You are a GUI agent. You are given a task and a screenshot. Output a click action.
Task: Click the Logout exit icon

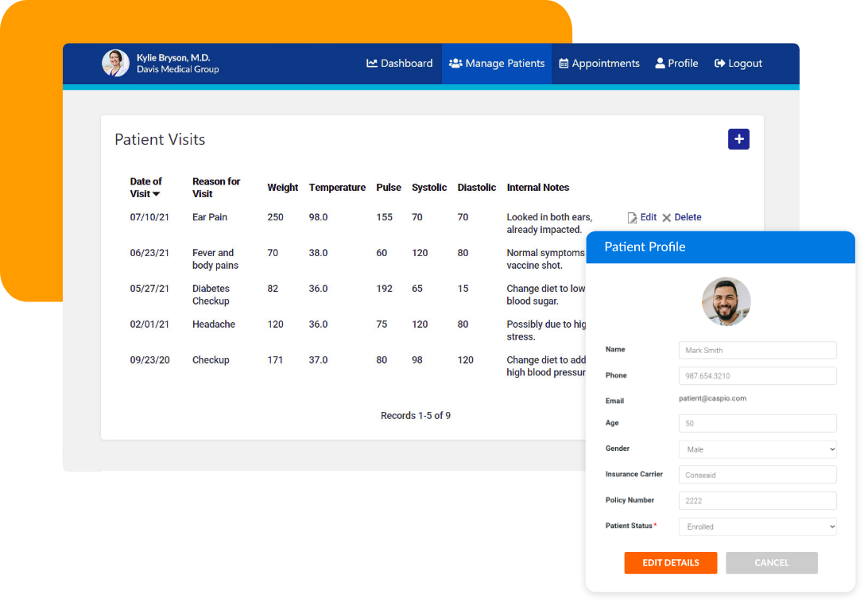[x=719, y=63]
